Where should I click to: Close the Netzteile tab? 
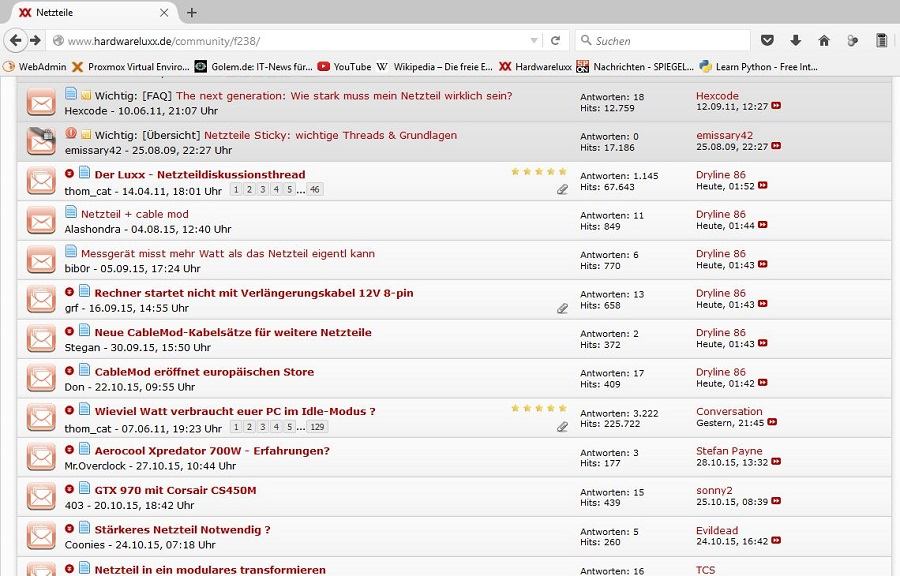164,13
